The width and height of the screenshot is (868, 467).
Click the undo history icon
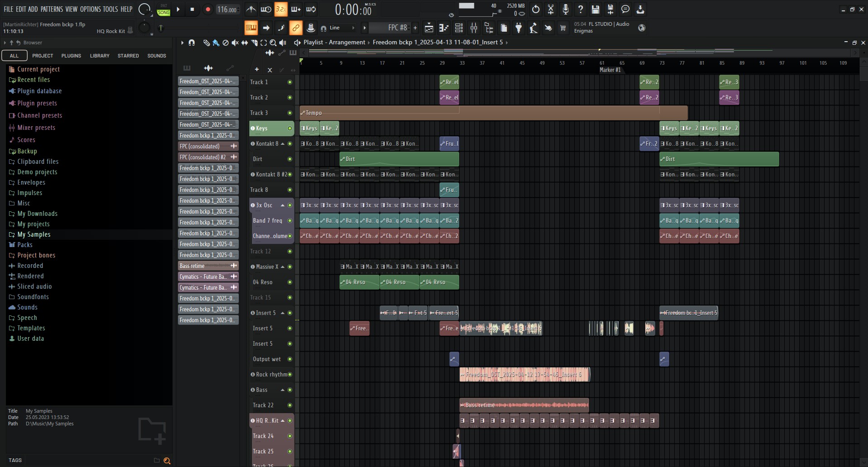click(535, 9)
